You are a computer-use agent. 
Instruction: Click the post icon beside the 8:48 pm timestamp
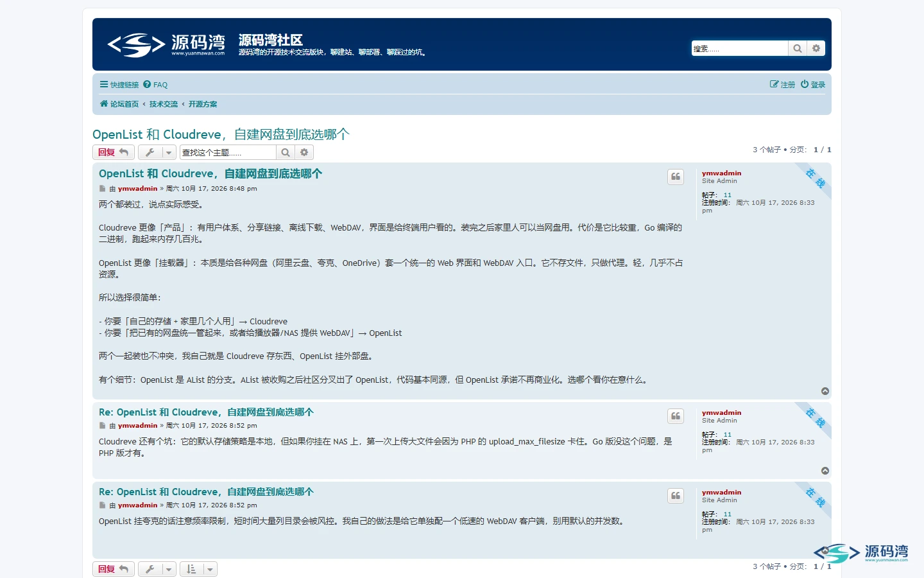click(102, 189)
